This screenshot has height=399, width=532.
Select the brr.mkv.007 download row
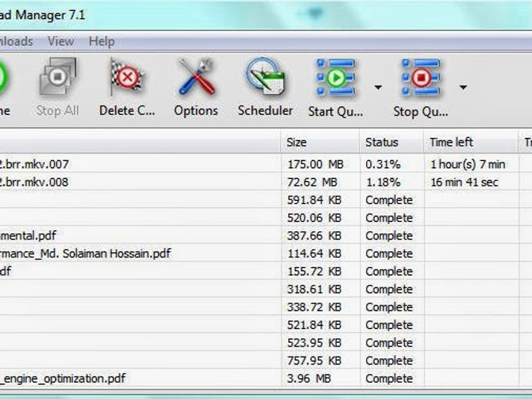click(x=266, y=164)
